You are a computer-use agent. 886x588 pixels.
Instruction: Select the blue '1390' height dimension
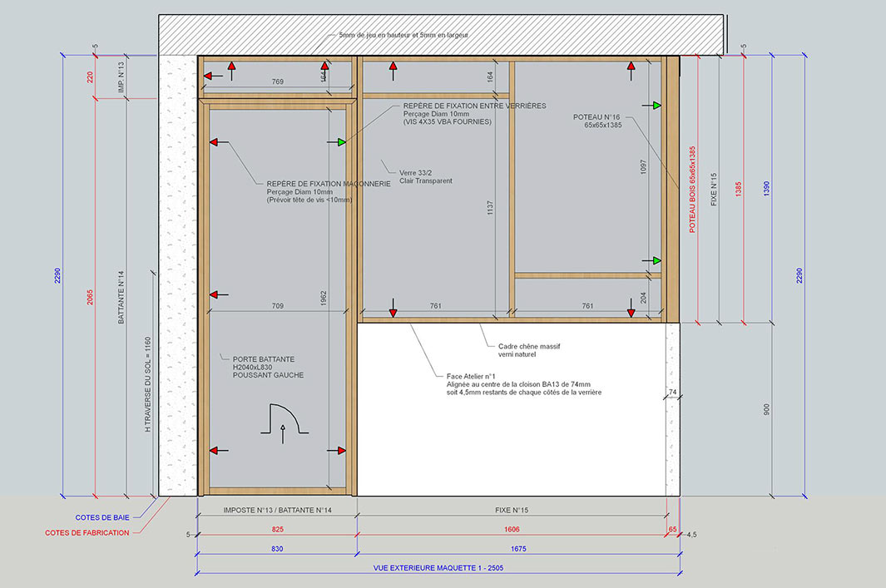[767, 188]
